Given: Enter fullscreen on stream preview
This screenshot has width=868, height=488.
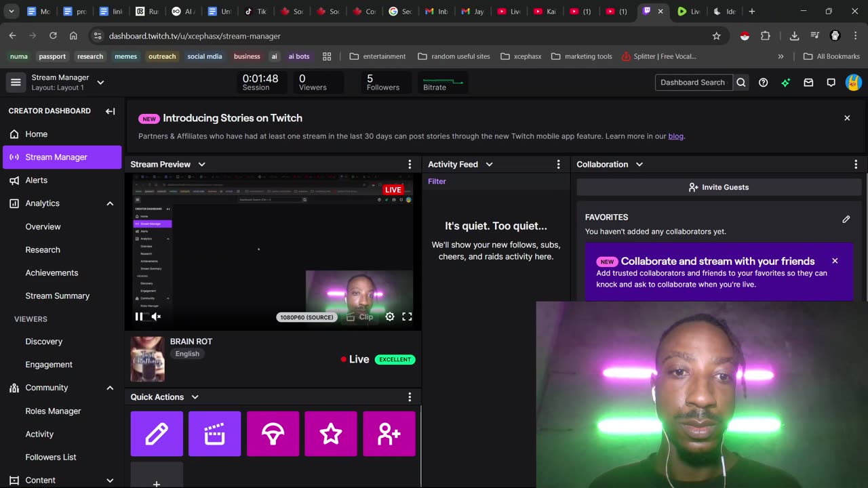Looking at the screenshot, I should pos(407,317).
